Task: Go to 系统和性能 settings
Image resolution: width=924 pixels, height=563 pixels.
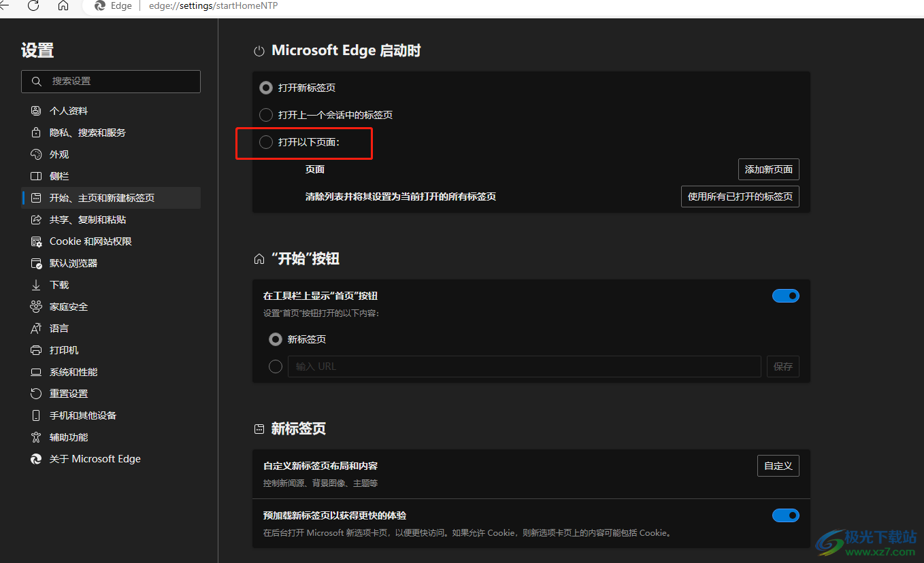Action: pyautogui.click(x=111, y=372)
